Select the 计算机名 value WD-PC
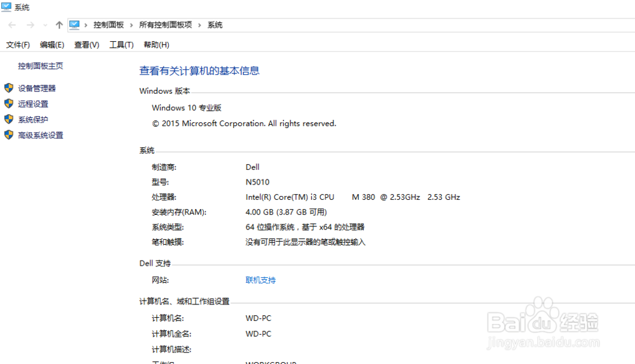The height and width of the screenshot is (364, 635). 258,318
